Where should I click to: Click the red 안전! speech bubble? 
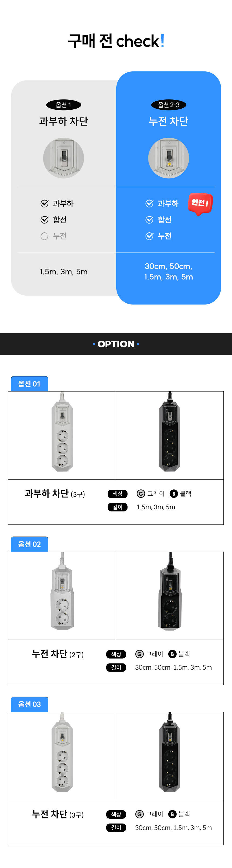click(x=200, y=203)
